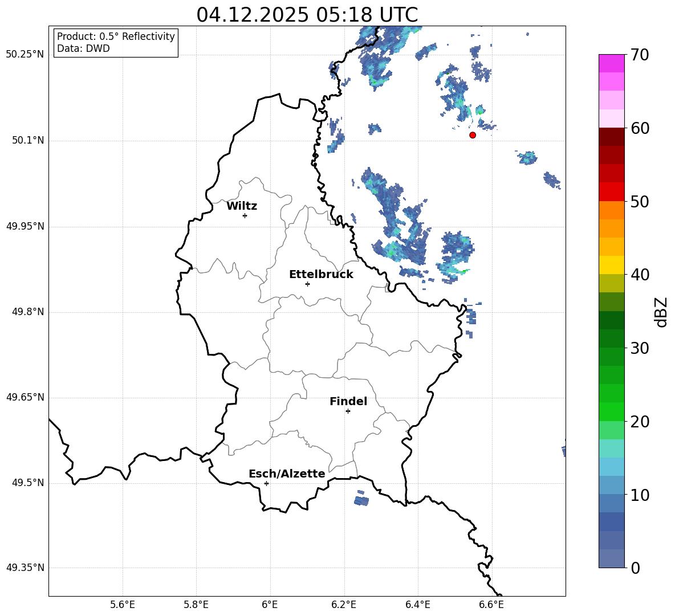Viewport: 675px width, 616px height.
Task: Click the Wiltz station cross marker
Action: [245, 215]
